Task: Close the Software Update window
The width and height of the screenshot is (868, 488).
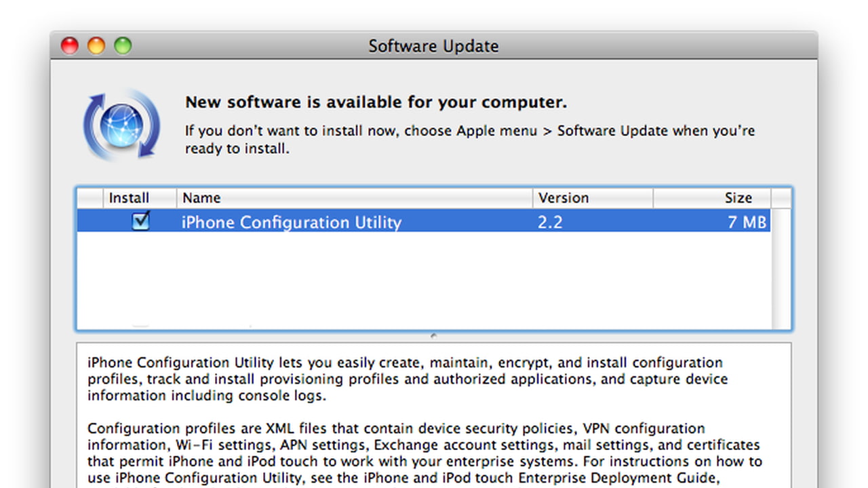Action: (x=70, y=45)
